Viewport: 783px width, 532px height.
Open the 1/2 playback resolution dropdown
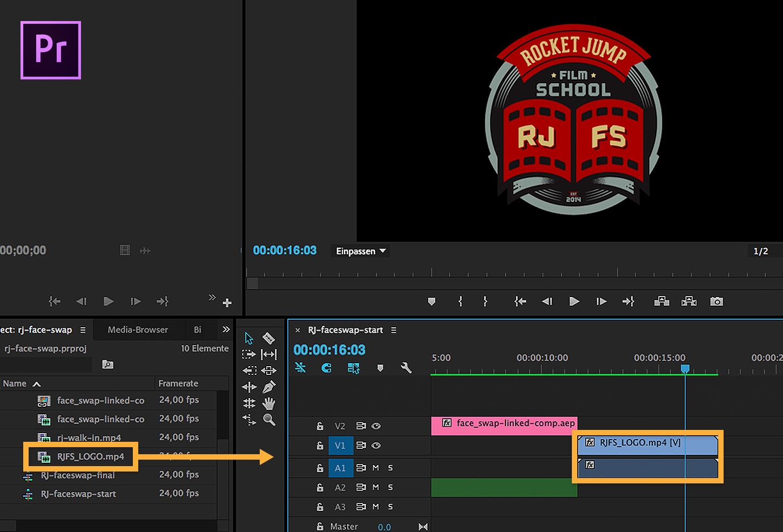[760, 251]
